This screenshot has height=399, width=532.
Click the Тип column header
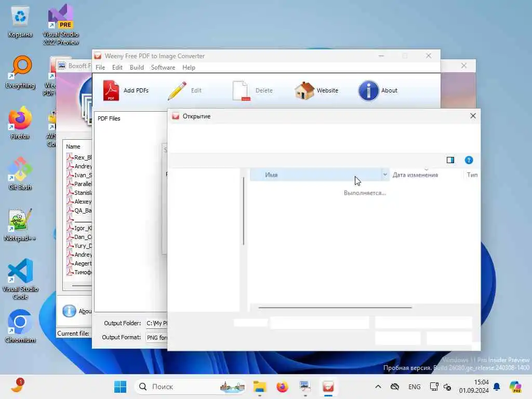(x=472, y=175)
